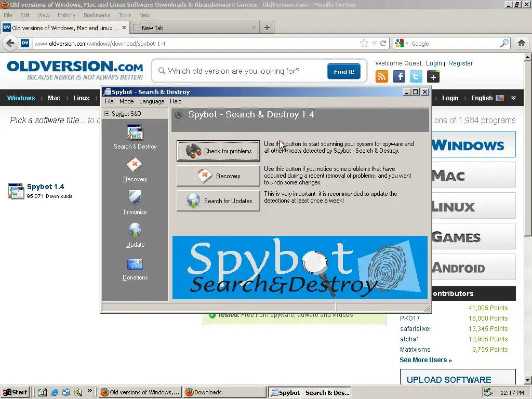Click Login link beside Welcome Guest
The width and height of the screenshot is (532, 399).
[x=434, y=63]
